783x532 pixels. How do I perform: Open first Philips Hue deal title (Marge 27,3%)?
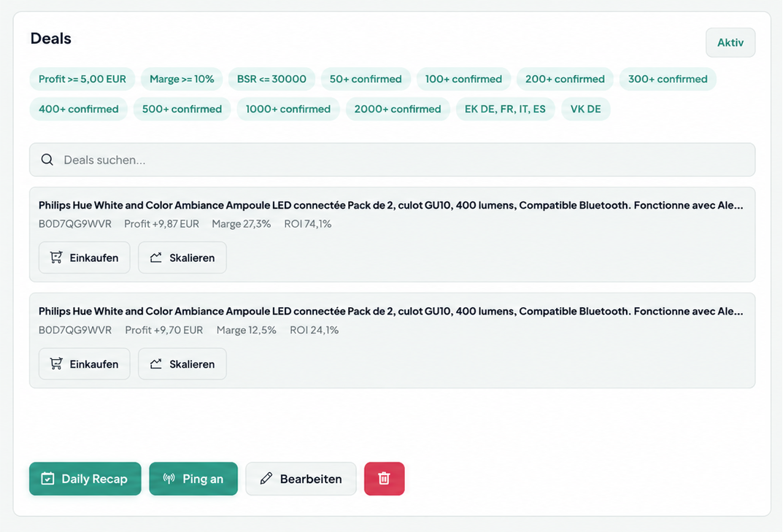coord(390,205)
